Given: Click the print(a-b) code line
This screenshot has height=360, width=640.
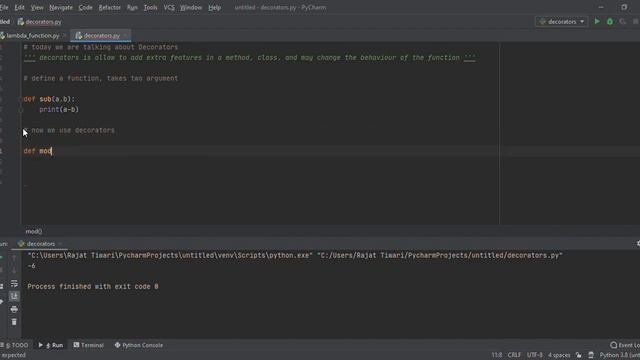Looking at the screenshot, I should tap(59, 109).
